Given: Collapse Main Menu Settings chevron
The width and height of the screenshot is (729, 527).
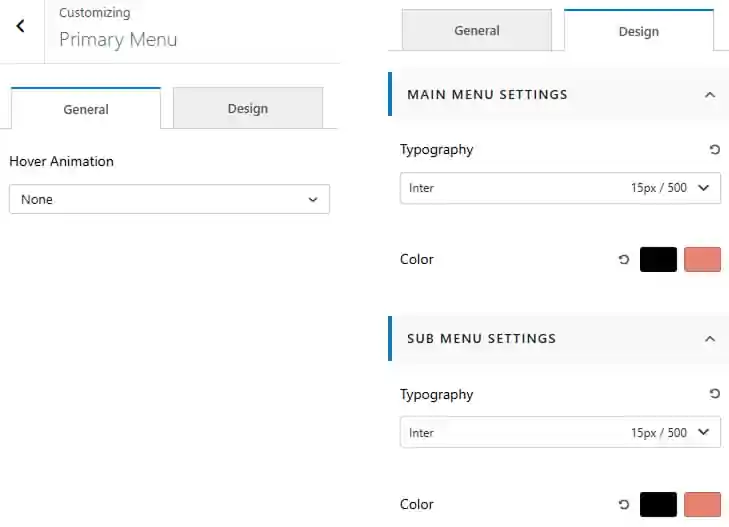Looking at the screenshot, I should pos(709,95).
